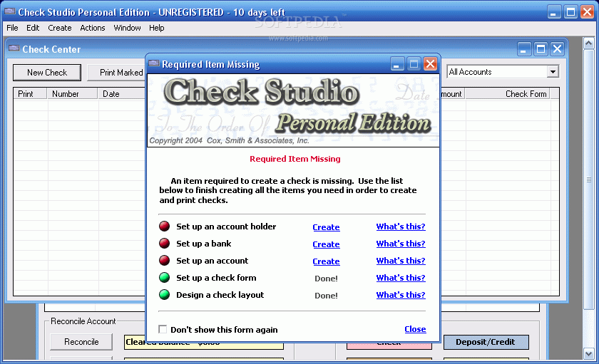Click red status dot beside account holder
This screenshot has height=364, width=599.
click(164, 227)
